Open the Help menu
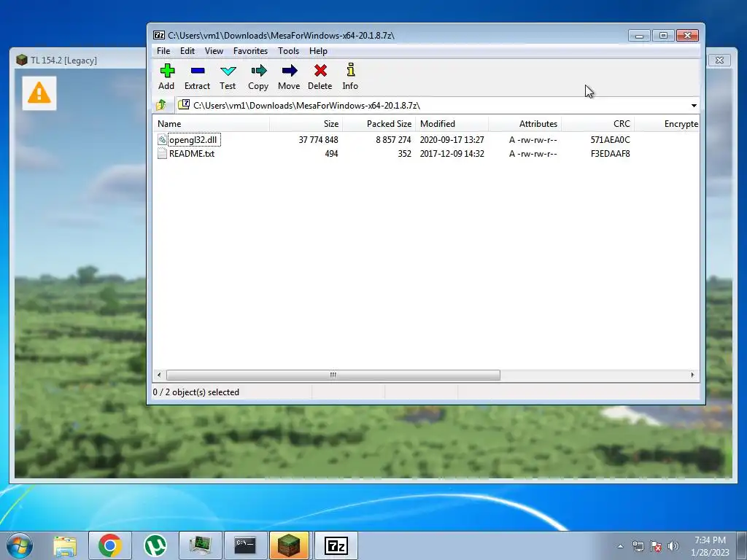 point(318,51)
